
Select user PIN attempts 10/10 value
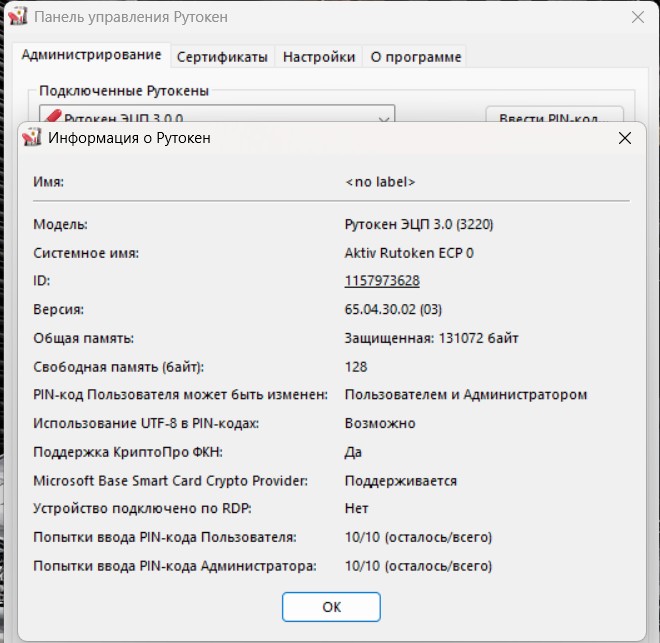click(418, 537)
